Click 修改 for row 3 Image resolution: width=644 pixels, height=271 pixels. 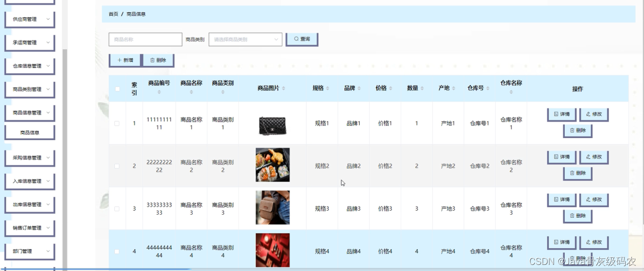pos(594,199)
